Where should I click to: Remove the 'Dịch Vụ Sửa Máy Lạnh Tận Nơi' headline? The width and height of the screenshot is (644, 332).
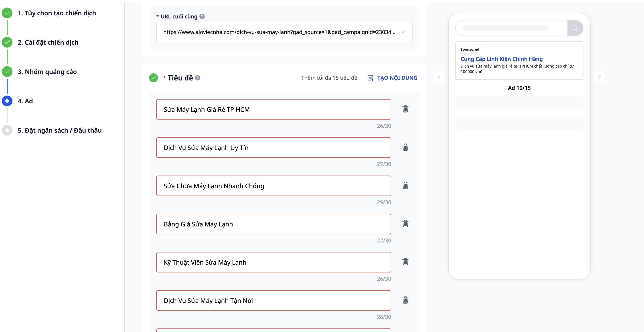click(x=405, y=300)
